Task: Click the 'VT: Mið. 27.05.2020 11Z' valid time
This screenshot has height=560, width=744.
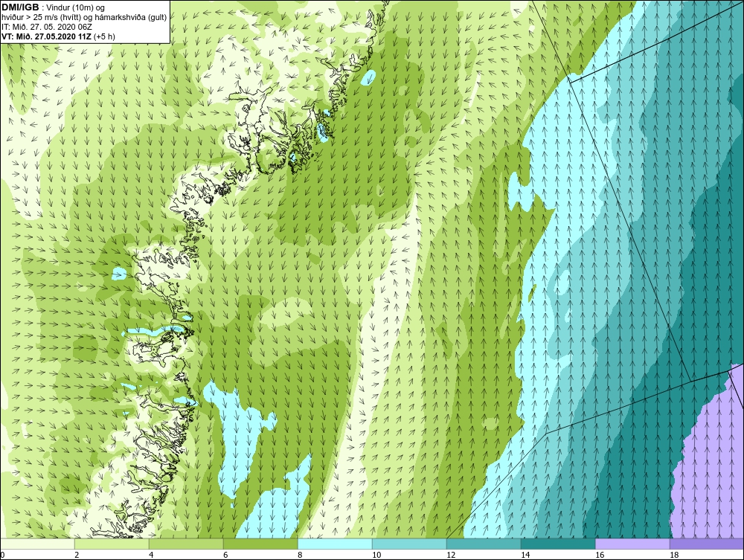Action: (46, 36)
